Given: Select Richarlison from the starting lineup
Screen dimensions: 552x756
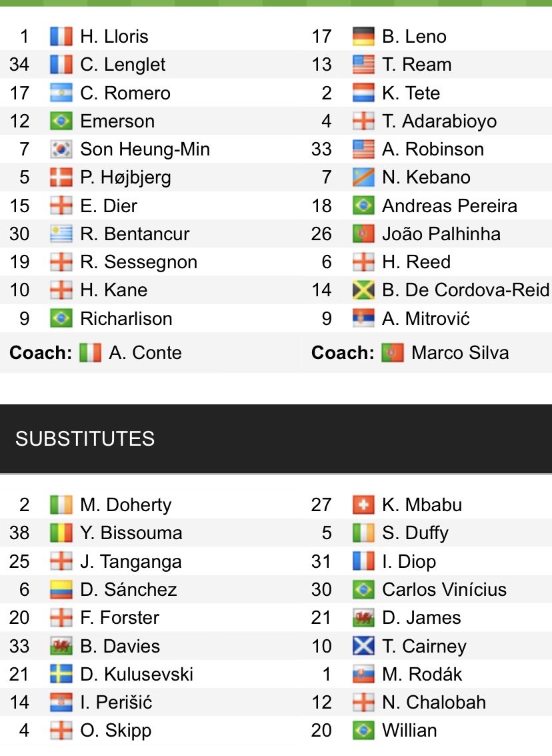Looking at the screenshot, I should (x=126, y=318).
